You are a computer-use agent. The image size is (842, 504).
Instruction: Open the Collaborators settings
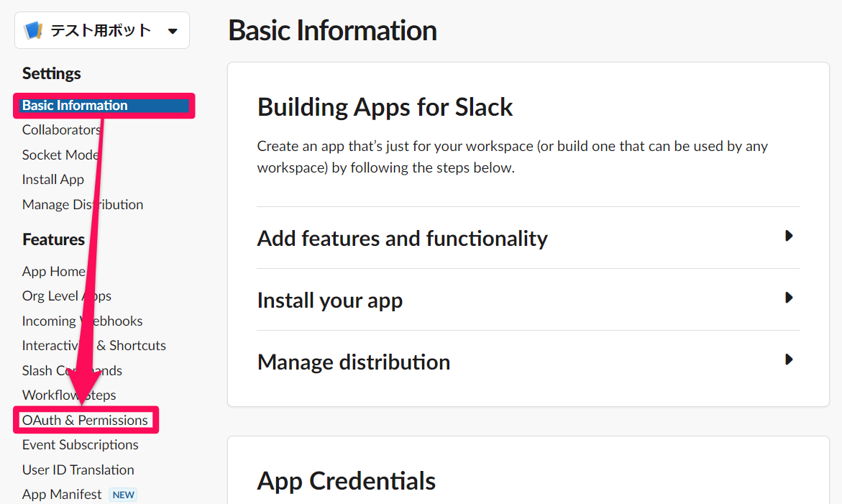click(x=61, y=129)
